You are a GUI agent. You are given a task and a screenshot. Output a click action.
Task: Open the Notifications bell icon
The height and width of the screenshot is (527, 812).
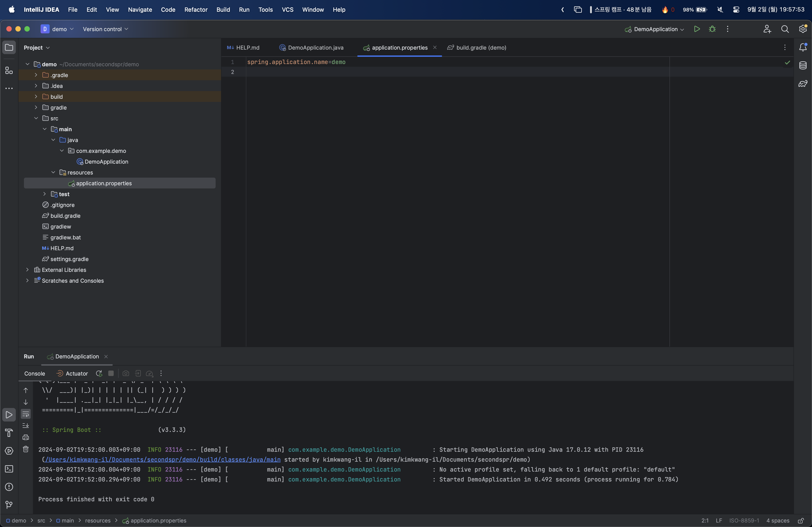tap(803, 47)
